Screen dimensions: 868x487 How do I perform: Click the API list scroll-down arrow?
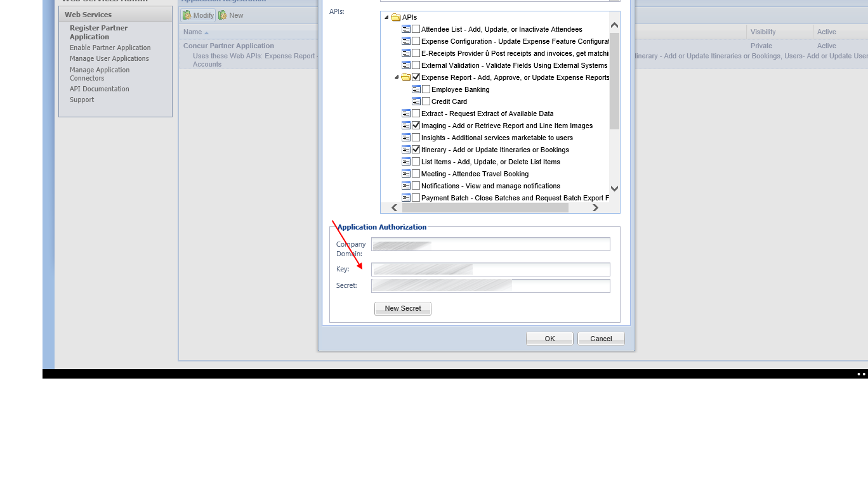click(614, 188)
